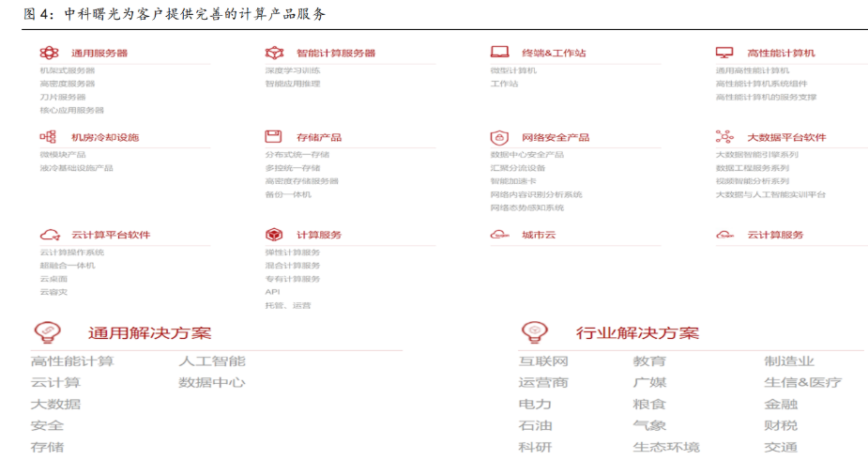Select 液冷基础设施产品

[x=76, y=168]
